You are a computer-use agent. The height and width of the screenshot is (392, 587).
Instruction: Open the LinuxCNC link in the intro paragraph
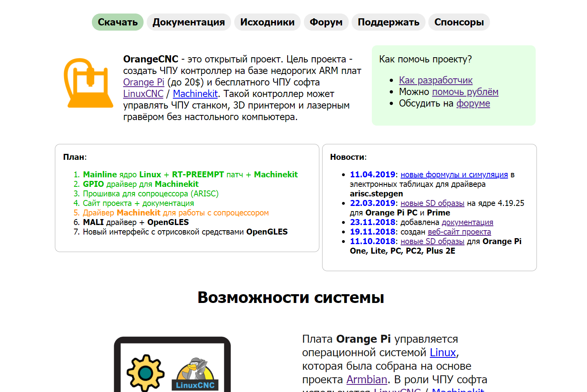143,94
